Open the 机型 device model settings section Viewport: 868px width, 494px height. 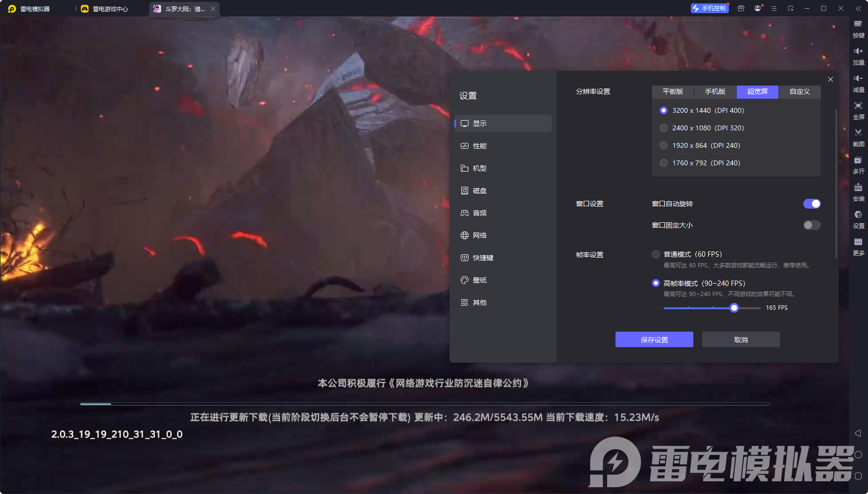(x=503, y=168)
